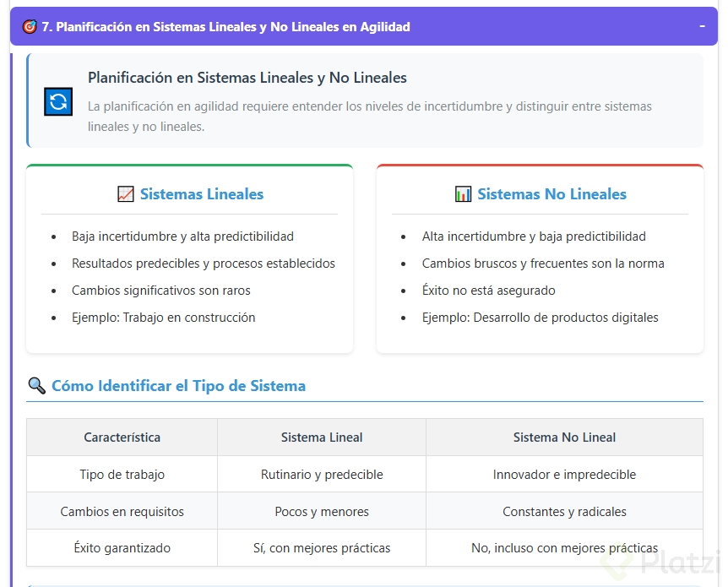
Task: Click the Cómo Identificar el Tipo de Sistema heading
Action: [x=178, y=386]
